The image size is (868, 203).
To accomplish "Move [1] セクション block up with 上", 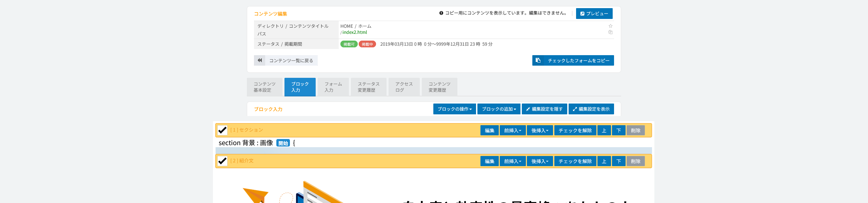I will coord(604,130).
